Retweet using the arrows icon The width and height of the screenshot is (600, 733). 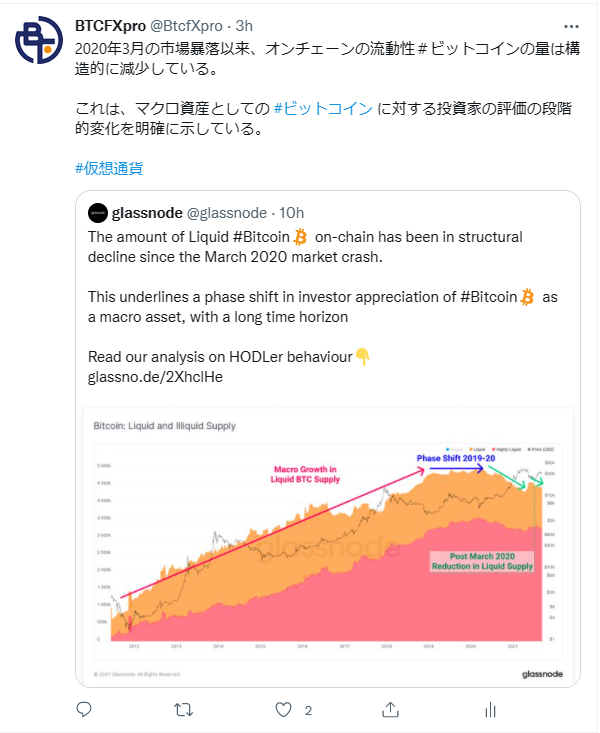click(183, 710)
